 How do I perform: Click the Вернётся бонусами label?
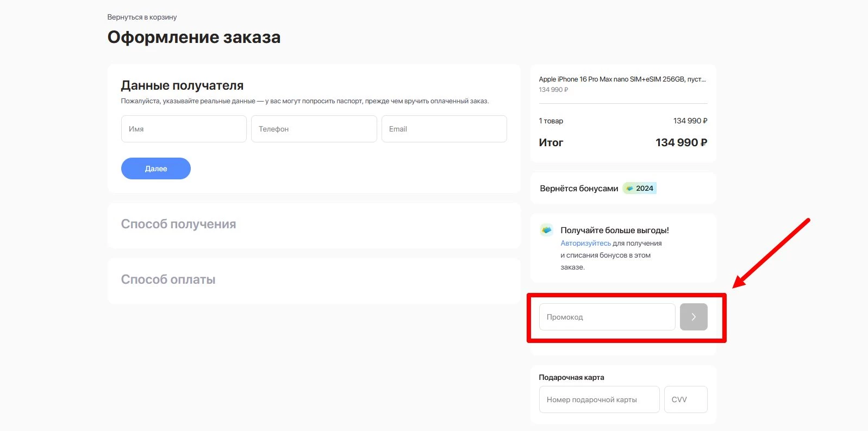[x=579, y=189]
